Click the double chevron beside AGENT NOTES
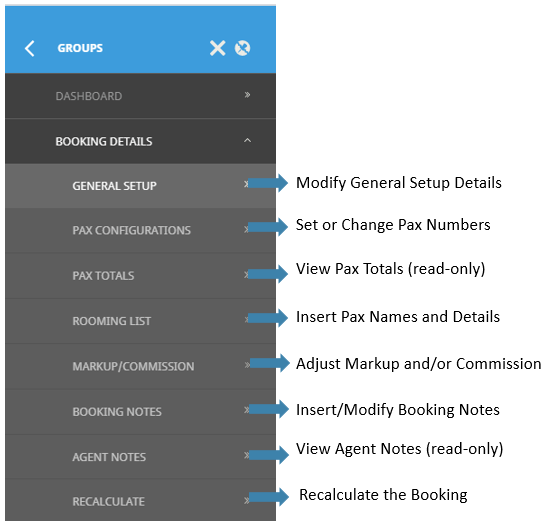 point(247,455)
